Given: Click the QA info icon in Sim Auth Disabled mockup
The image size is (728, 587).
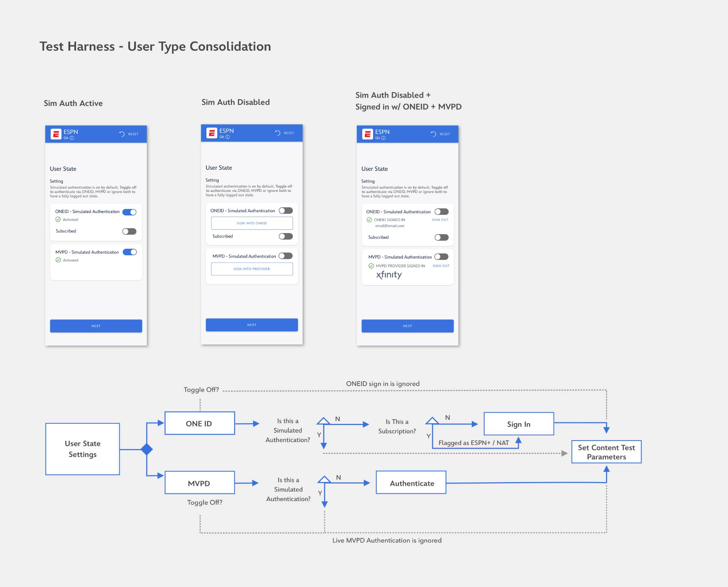Looking at the screenshot, I should pos(227,137).
